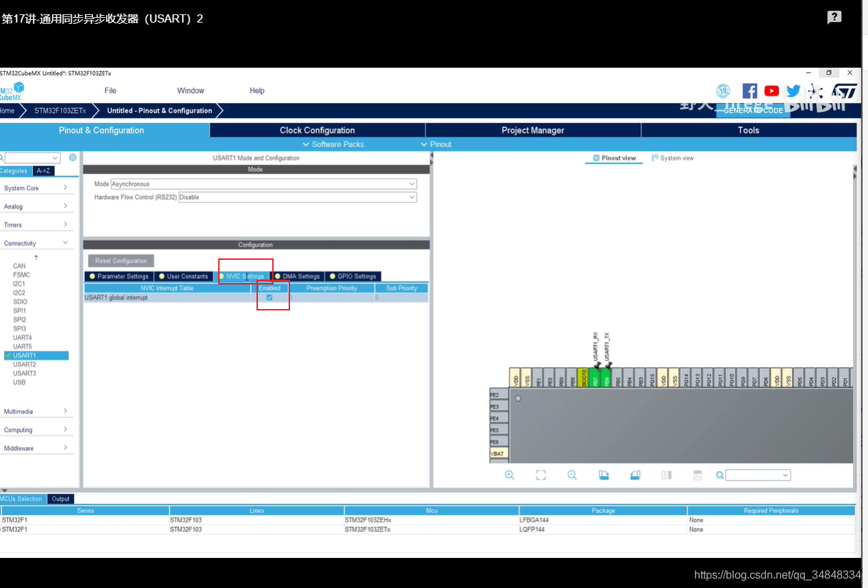Open the YouTube link icon
This screenshot has width=868, height=588.
[x=772, y=91]
